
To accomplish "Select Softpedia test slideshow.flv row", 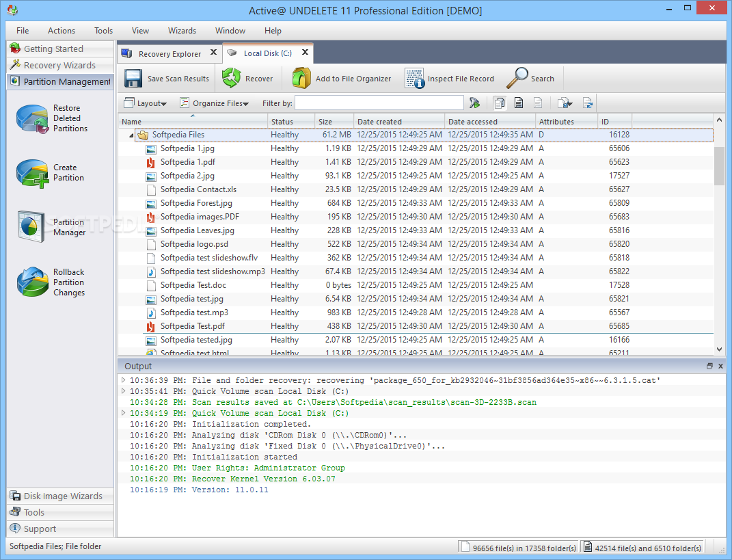I will 416,258.
